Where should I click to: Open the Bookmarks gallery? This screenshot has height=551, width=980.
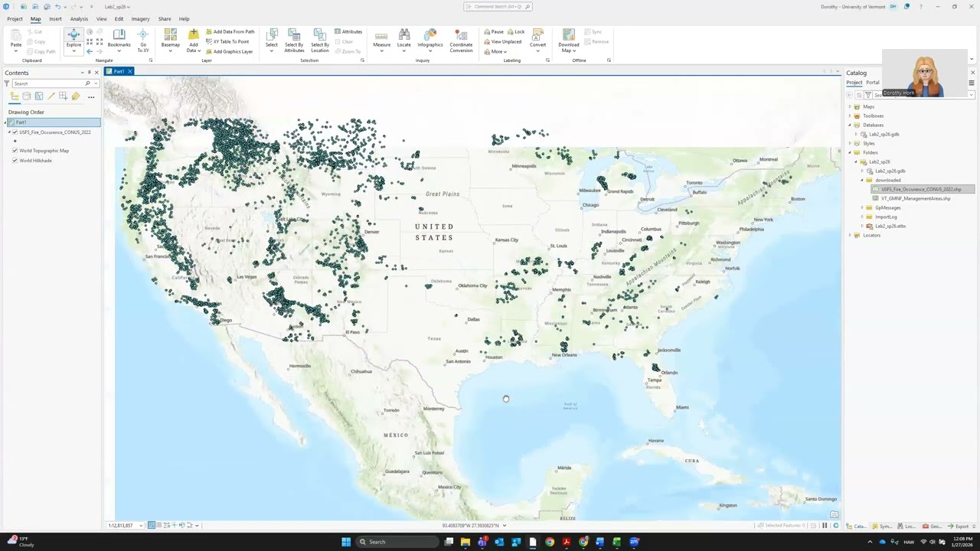[119, 41]
